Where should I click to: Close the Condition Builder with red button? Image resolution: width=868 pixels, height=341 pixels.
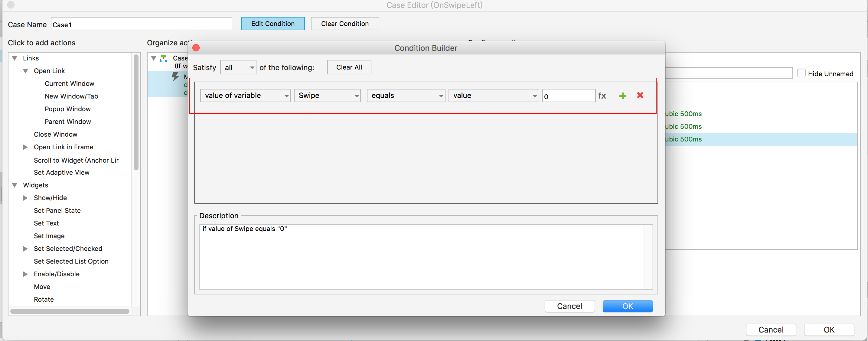point(196,48)
